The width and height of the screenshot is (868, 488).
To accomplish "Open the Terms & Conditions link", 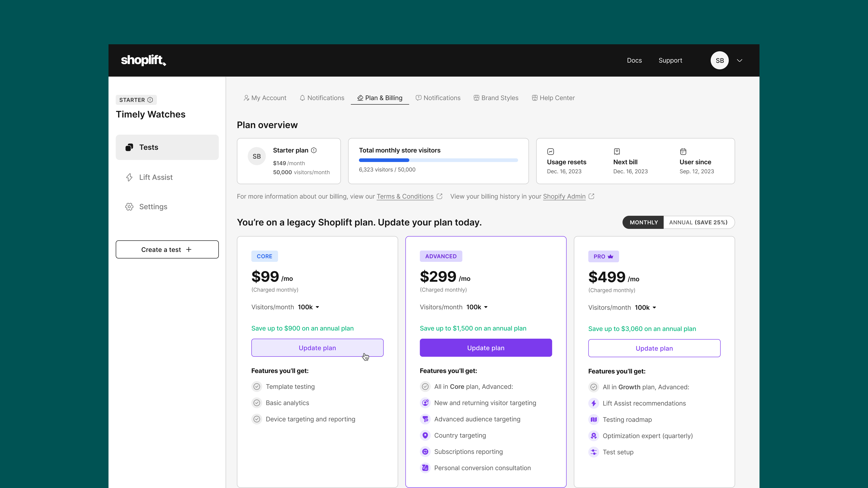I will point(405,196).
